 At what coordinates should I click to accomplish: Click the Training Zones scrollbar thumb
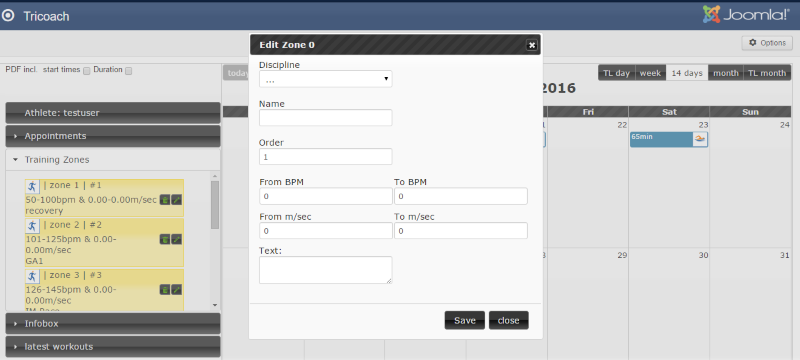click(215, 205)
